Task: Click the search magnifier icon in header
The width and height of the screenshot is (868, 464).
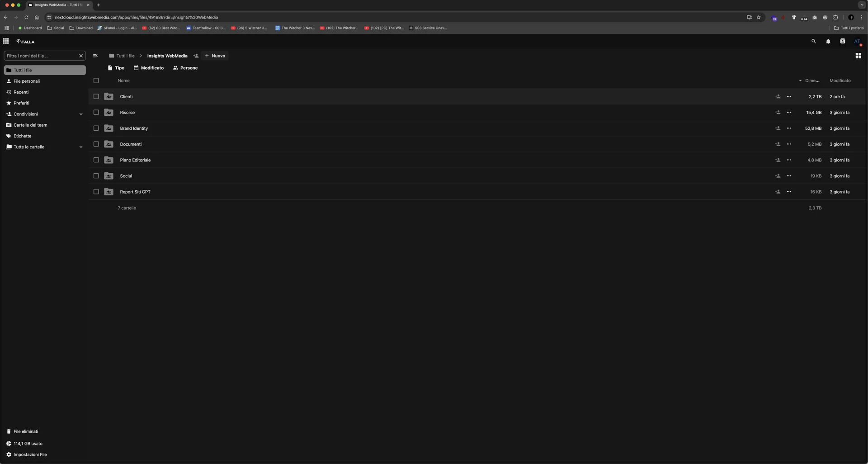Action: coord(813,41)
